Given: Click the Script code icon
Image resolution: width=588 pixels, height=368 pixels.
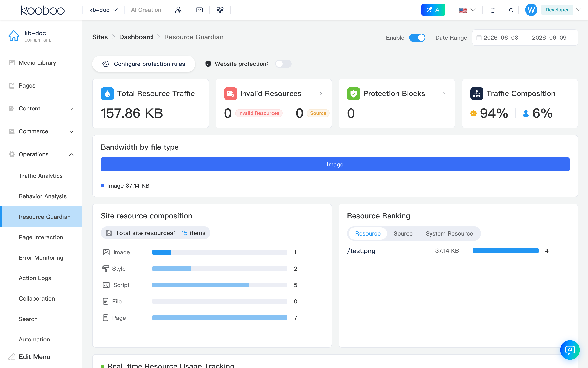Looking at the screenshot, I should coord(106,285).
